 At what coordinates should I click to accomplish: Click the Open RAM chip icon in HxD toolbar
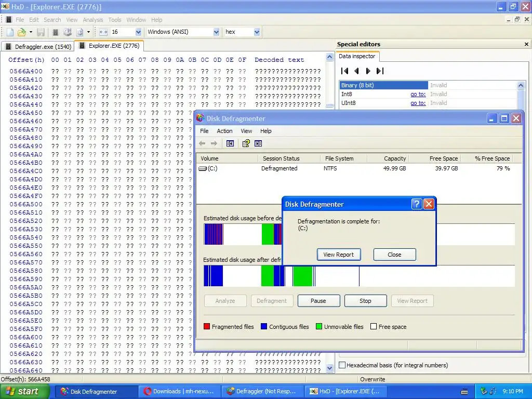(56, 32)
